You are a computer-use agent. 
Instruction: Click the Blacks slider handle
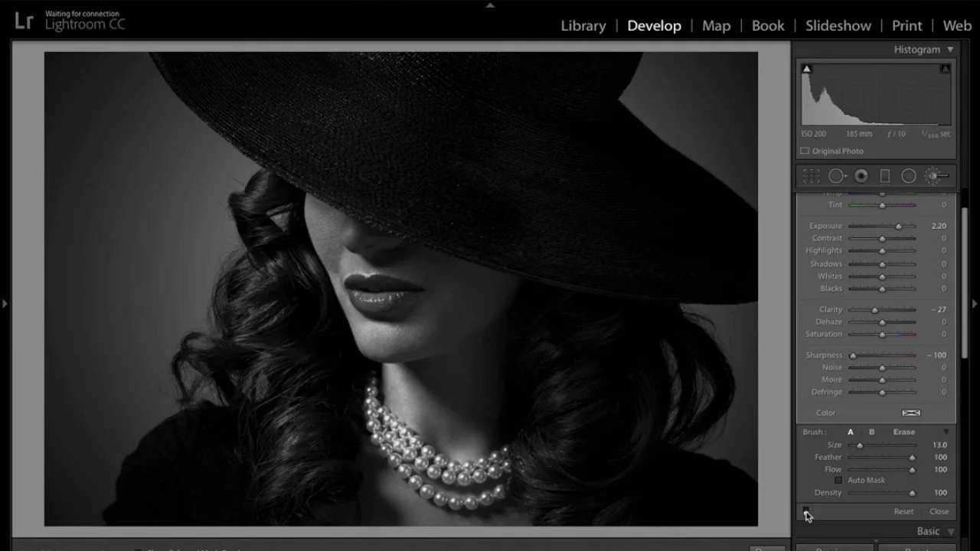pos(882,289)
